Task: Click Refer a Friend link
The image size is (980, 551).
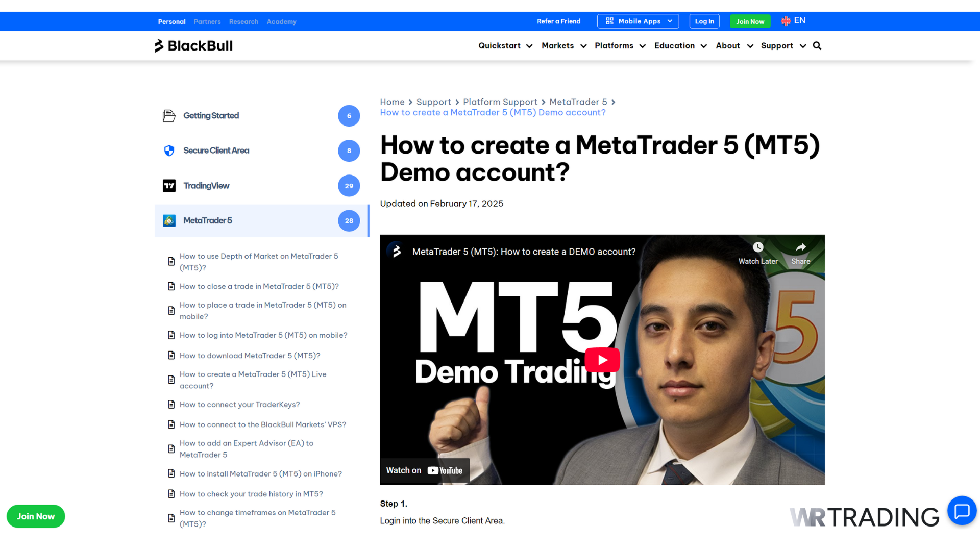Action: [x=558, y=21]
